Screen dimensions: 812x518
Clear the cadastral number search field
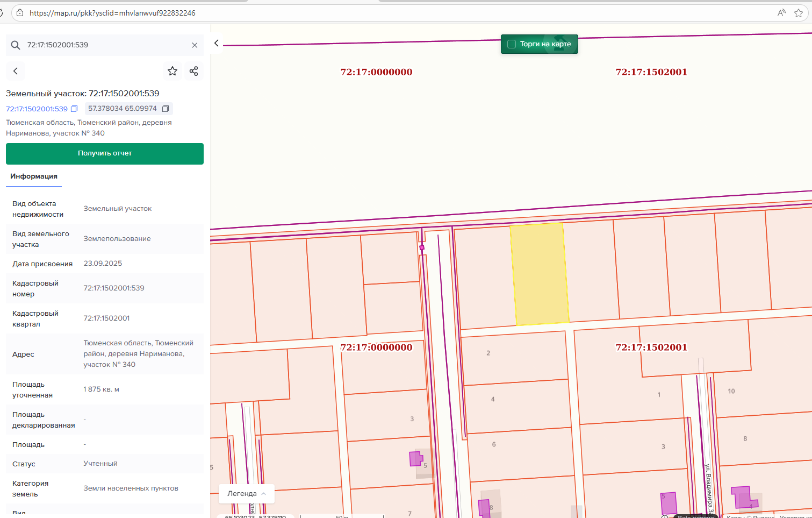click(x=195, y=45)
